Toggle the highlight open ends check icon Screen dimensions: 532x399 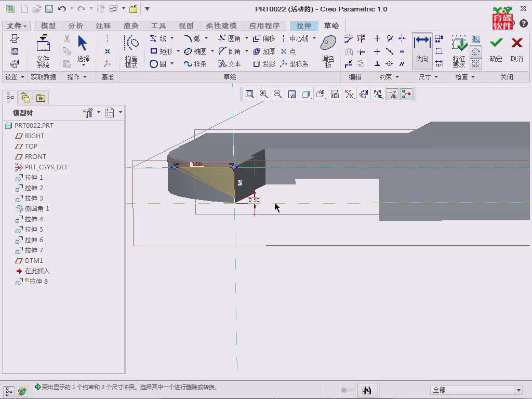476,51
